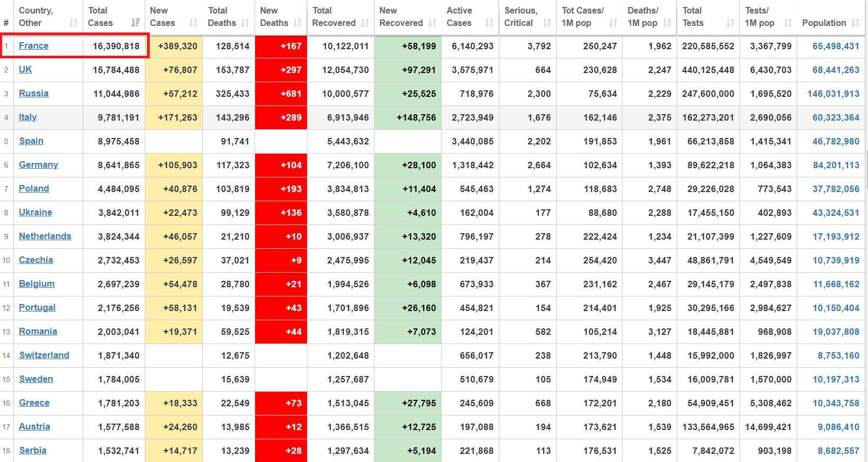Sort by Total Cases column icon
868x462 pixels.
click(136, 23)
